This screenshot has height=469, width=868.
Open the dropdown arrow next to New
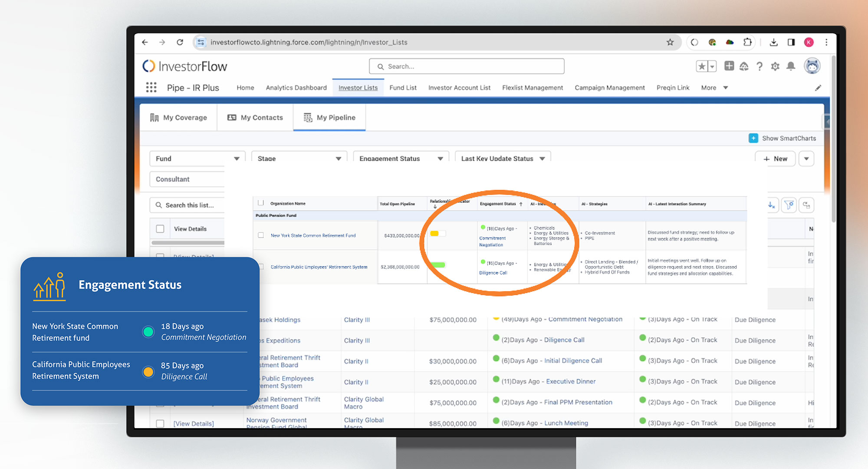click(806, 159)
